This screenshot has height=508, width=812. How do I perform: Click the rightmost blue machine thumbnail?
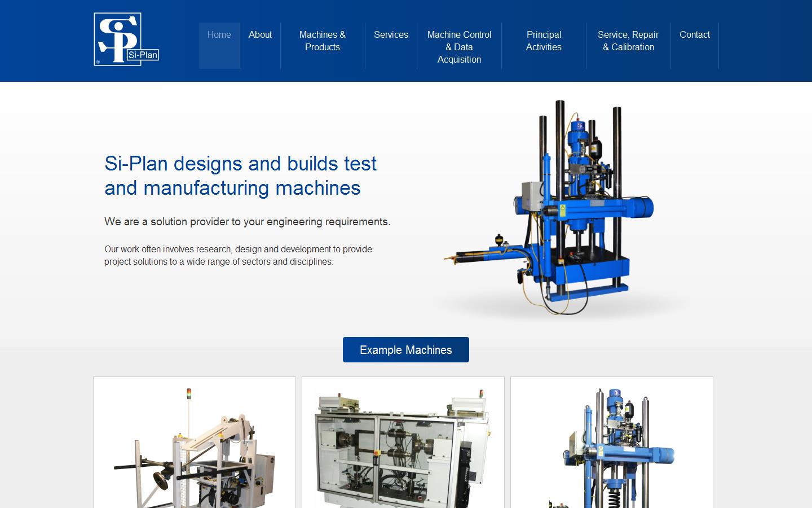tap(611, 446)
